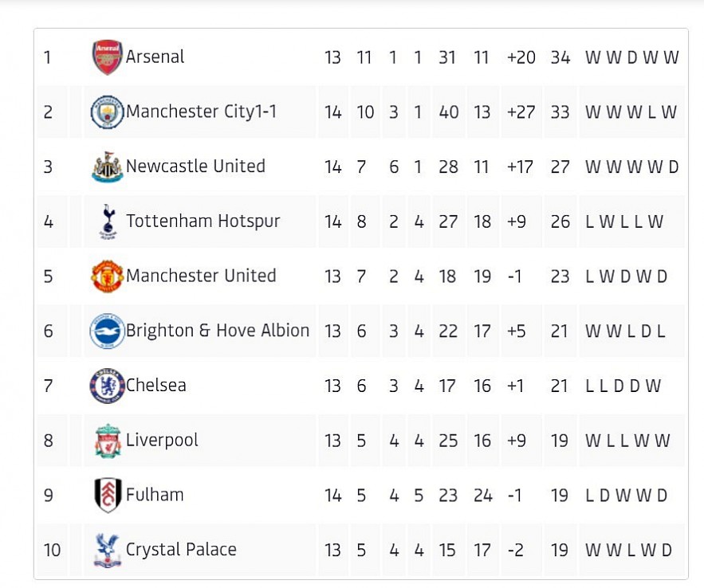The height and width of the screenshot is (588, 704).
Task: Click the Manchester City club crest
Action: (x=107, y=112)
